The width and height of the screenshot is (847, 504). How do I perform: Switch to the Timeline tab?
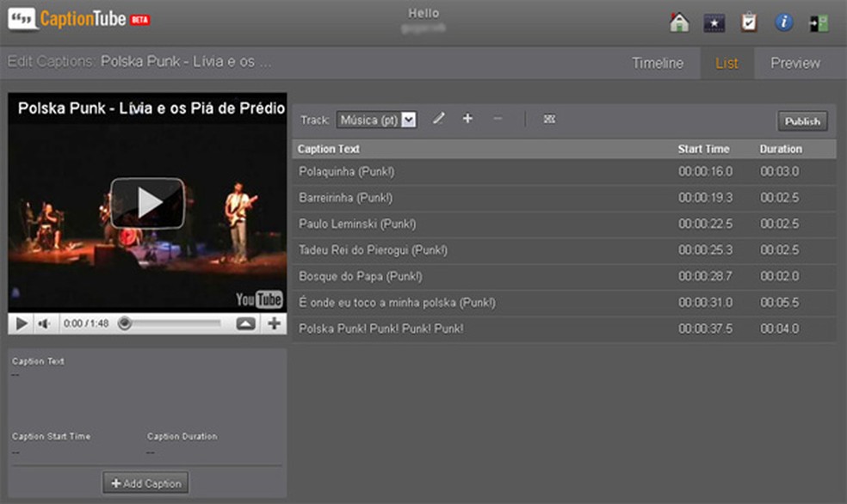(x=658, y=63)
